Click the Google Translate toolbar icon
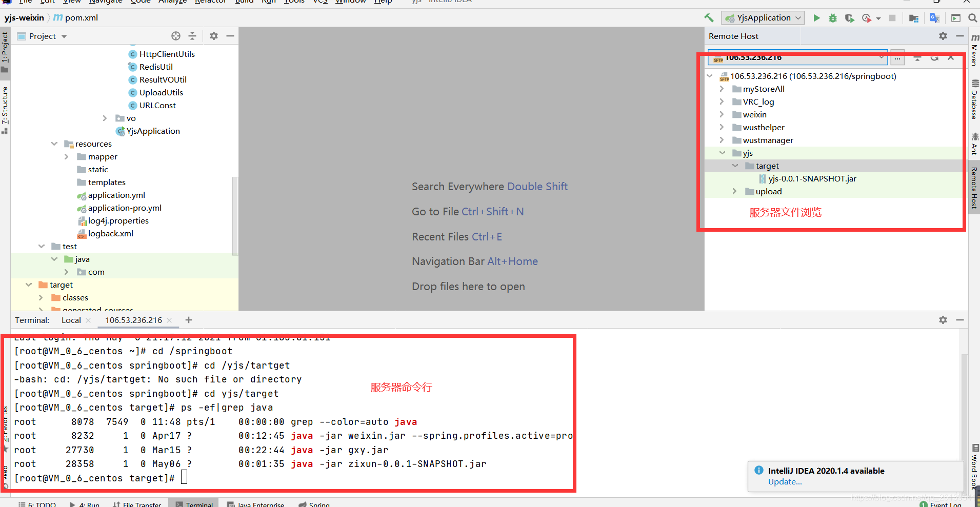980x507 pixels. click(934, 18)
